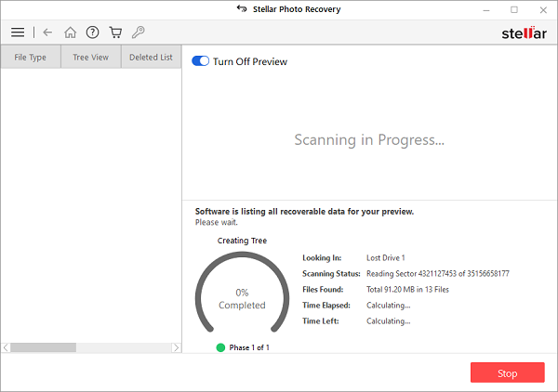Click 'Total 91.20 MB in 13 Files' text
558x392 pixels.
tap(408, 290)
